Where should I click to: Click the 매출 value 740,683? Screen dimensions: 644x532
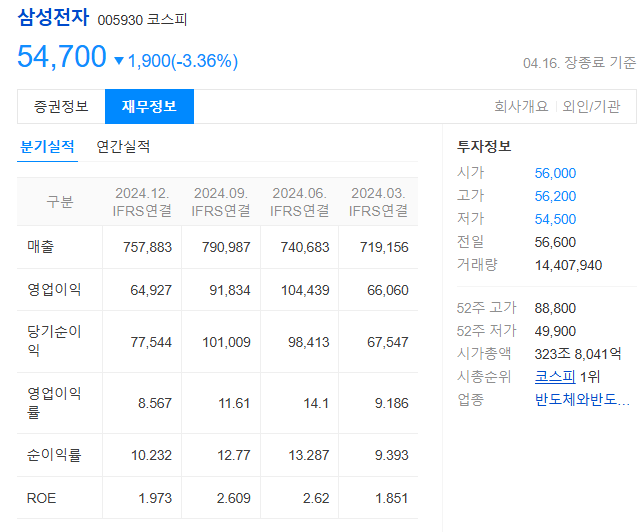(305, 247)
